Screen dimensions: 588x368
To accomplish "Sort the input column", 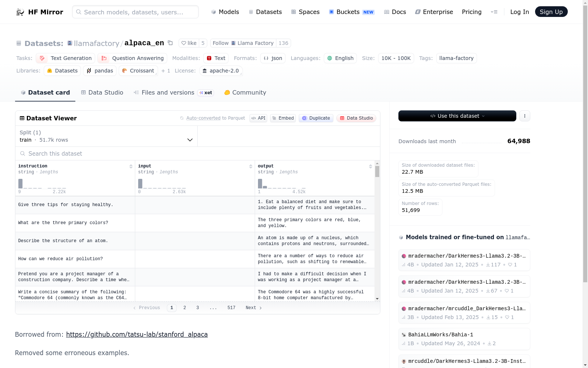I will [x=251, y=166].
